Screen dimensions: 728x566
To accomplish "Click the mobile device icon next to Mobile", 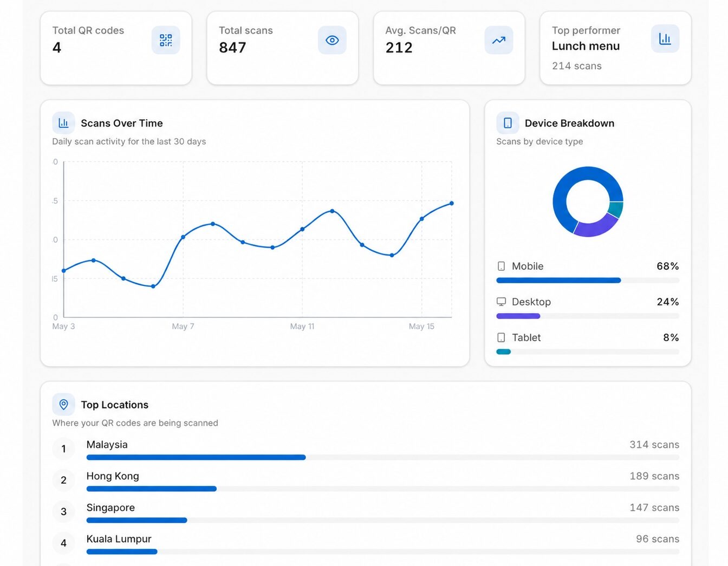I will tap(501, 266).
